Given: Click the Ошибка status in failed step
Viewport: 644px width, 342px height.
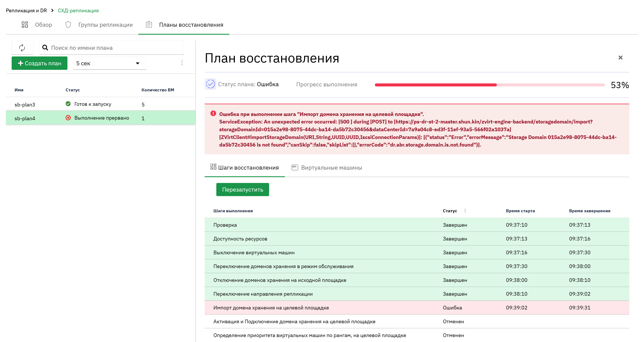Looking at the screenshot, I should click(x=452, y=308).
